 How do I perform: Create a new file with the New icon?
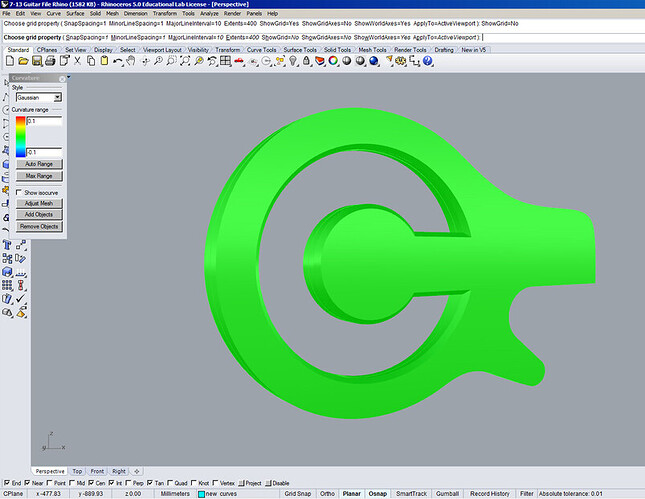click(x=10, y=61)
